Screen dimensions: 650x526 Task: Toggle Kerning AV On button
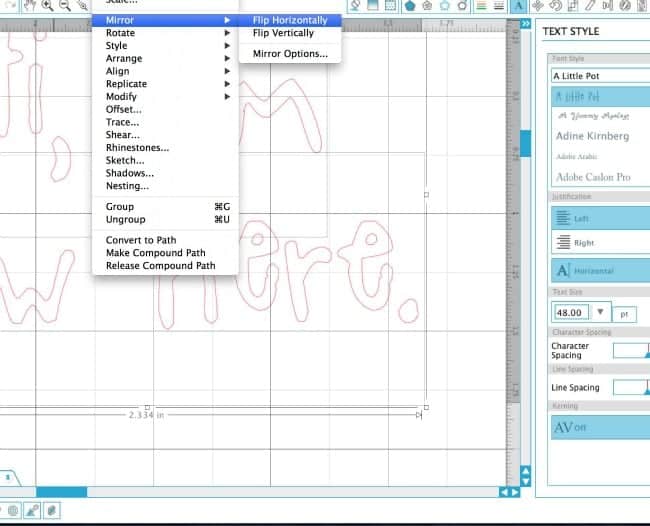click(x=600, y=427)
